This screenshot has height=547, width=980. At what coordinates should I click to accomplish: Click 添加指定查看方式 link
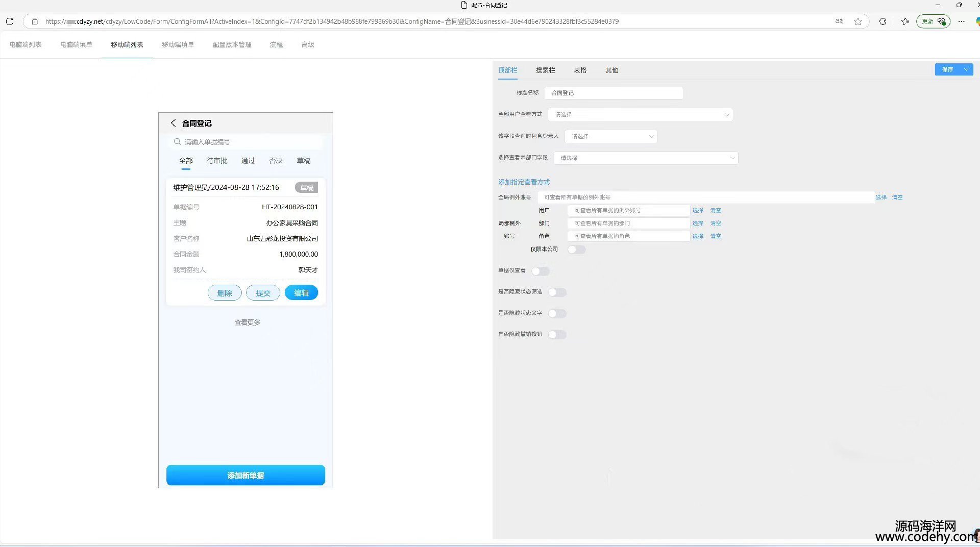click(524, 182)
